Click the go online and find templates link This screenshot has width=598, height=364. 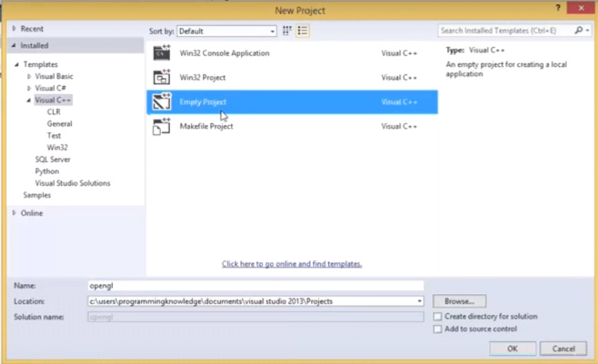291,264
